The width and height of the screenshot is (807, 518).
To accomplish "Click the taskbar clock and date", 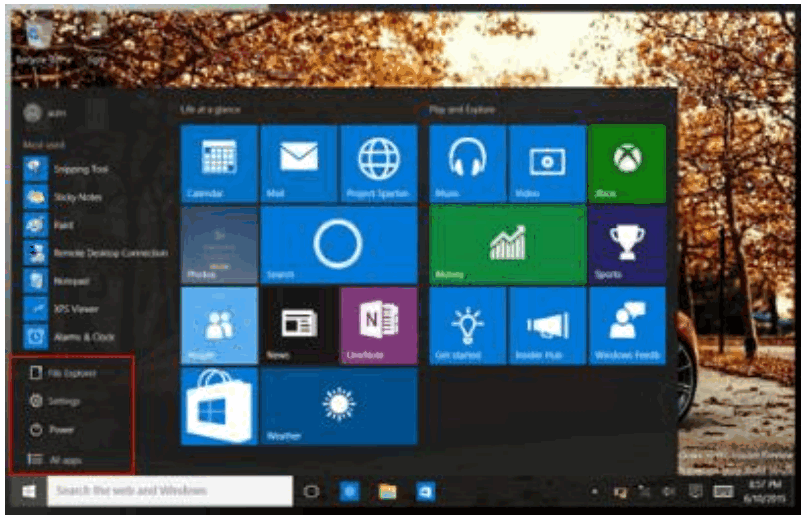I will click(766, 492).
